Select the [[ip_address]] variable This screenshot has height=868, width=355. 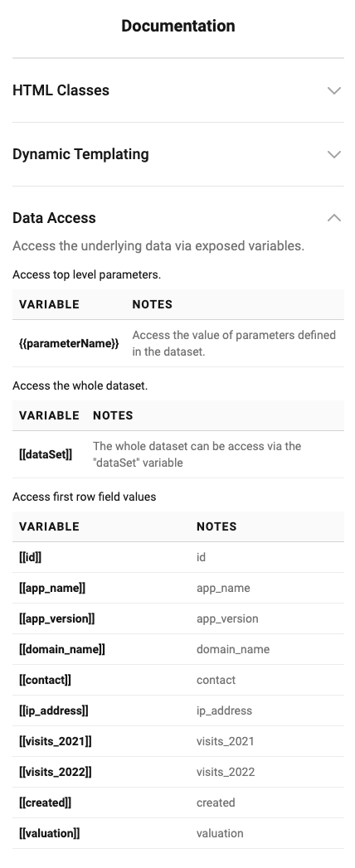pyautogui.click(x=53, y=710)
